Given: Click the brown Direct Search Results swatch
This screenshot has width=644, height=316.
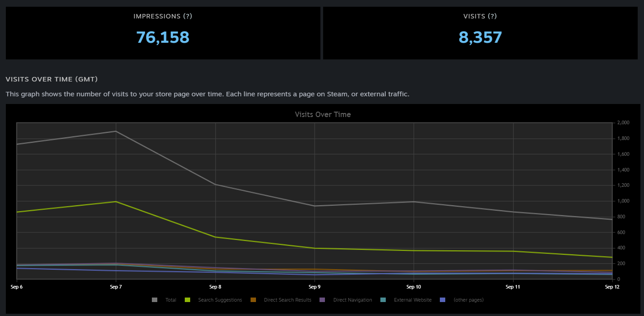Looking at the screenshot, I should pyautogui.click(x=253, y=300).
